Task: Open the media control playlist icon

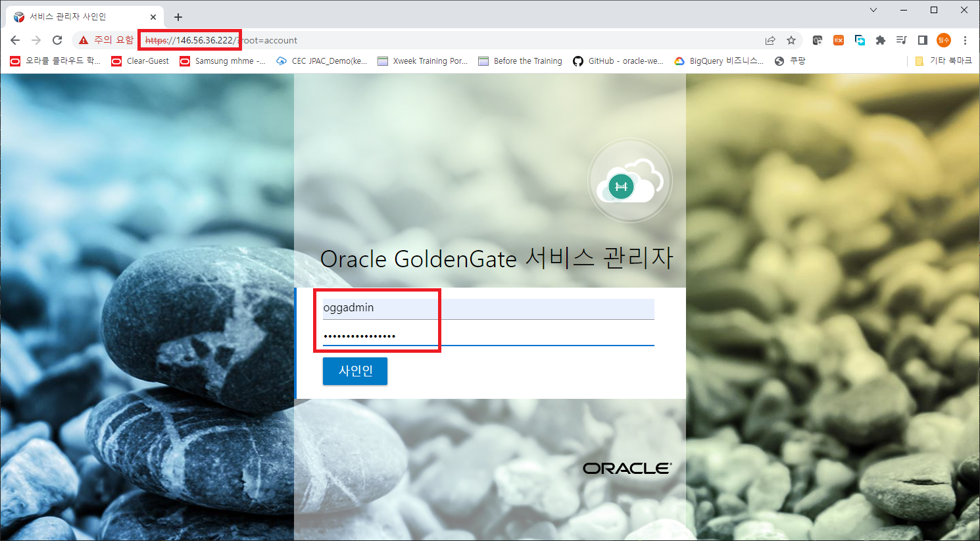Action: [x=902, y=40]
